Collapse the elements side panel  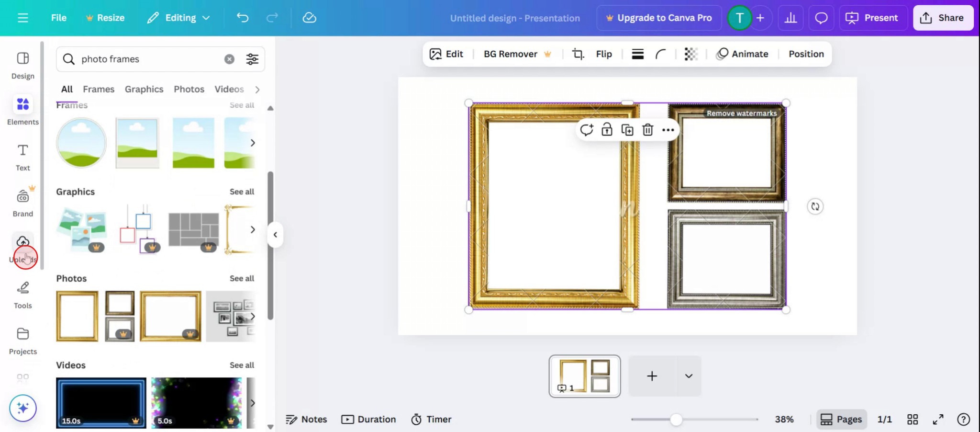tap(275, 234)
